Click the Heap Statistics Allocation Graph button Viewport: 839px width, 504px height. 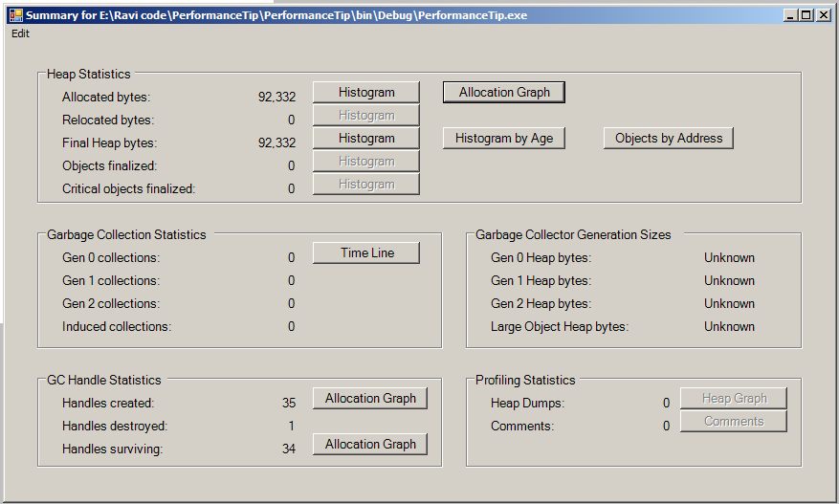(504, 92)
